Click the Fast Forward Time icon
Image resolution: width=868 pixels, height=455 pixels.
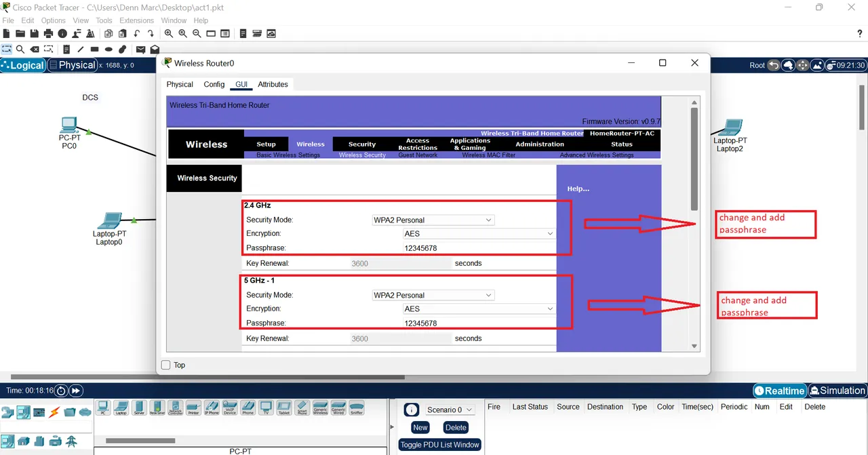pos(76,391)
